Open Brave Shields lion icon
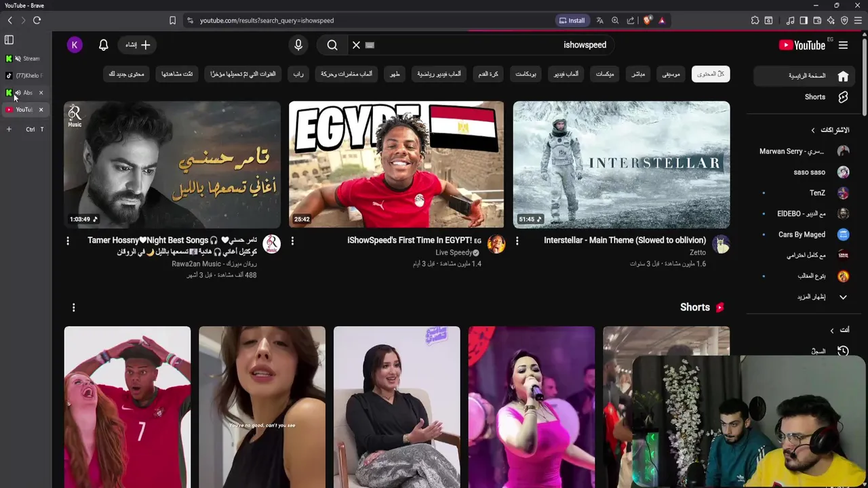Viewport: 868px width, 488px height. point(647,20)
